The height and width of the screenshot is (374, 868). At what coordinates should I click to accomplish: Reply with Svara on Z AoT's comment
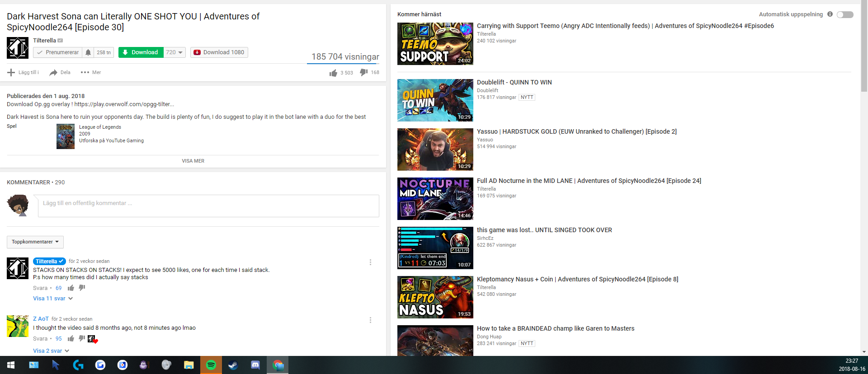click(x=40, y=339)
